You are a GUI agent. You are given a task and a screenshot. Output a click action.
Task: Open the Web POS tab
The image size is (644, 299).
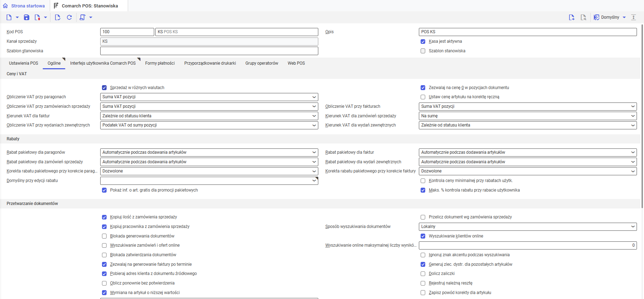(296, 63)
